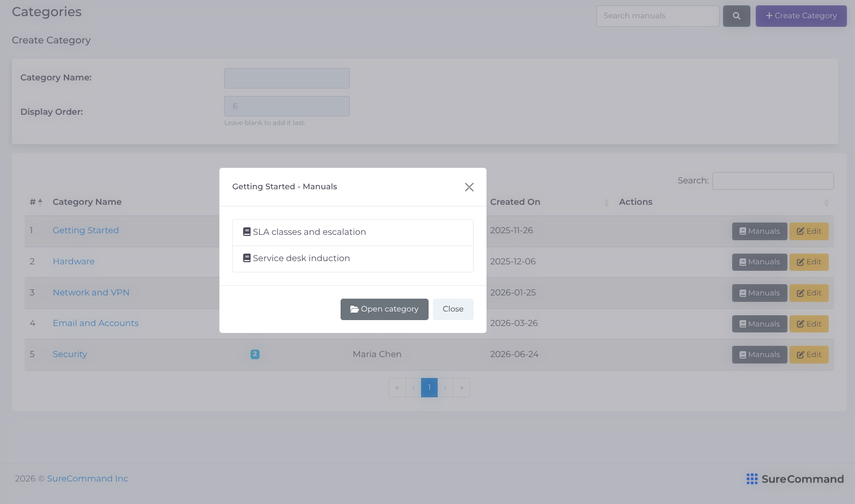Open the SLA classes and escalation manual
This screenshot has height=504, width=855.
click(353, 232)
